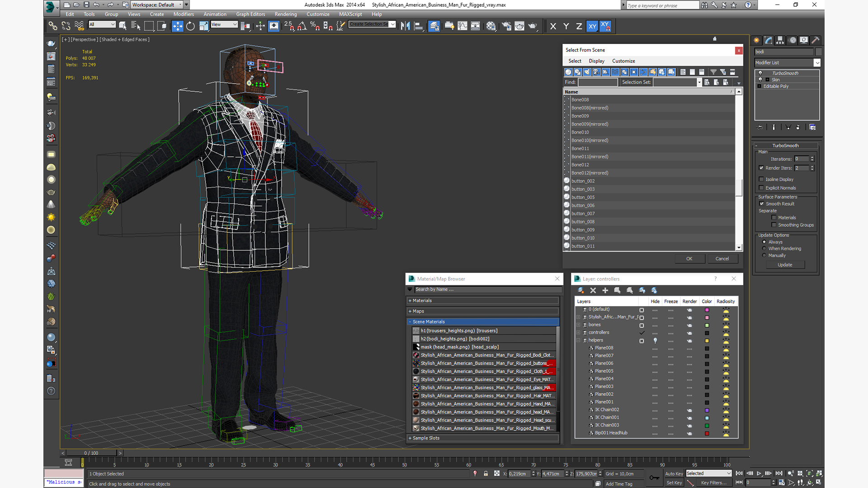Click the Delete layer X icon
Image resolution: width=868 pixels, height=488 pixels.
(x=593, y=291)
